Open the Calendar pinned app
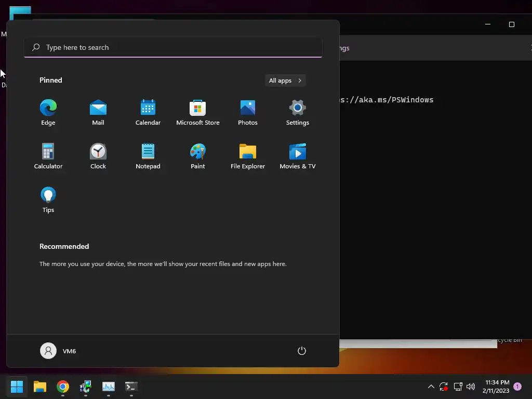Viewport: 532px width, 399px height. (x=148, y=113)
